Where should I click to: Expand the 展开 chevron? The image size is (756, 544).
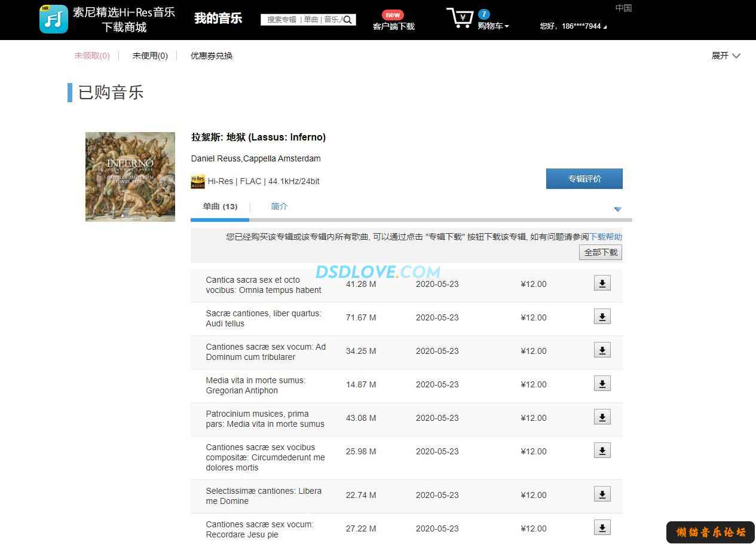tap(736, 56)
